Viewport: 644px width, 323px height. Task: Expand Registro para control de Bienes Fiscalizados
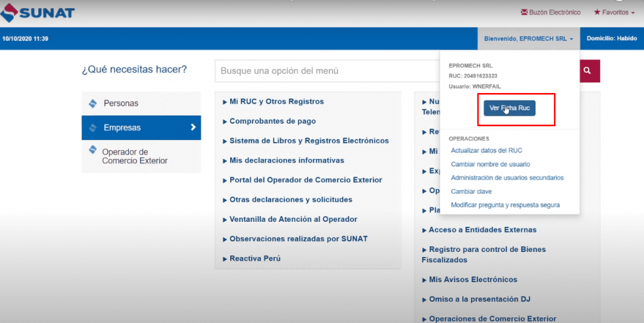pyautogui.click(x=484, y=255)
